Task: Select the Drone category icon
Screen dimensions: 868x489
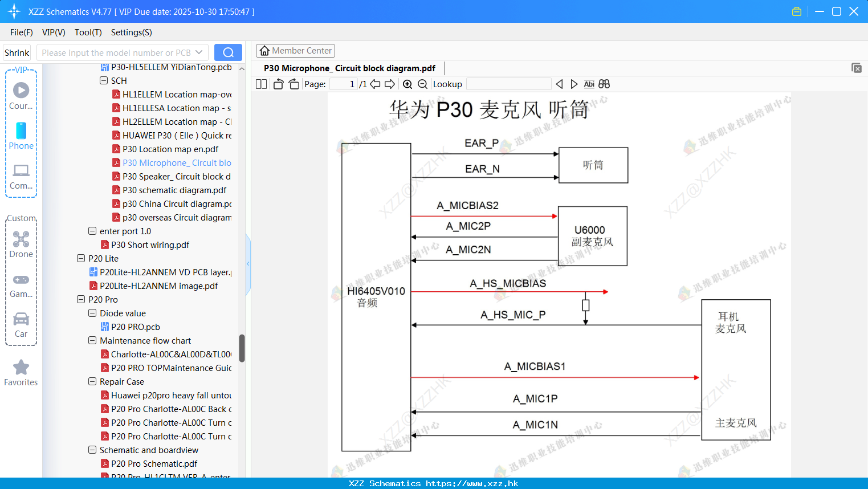Action: pos(21,244)
